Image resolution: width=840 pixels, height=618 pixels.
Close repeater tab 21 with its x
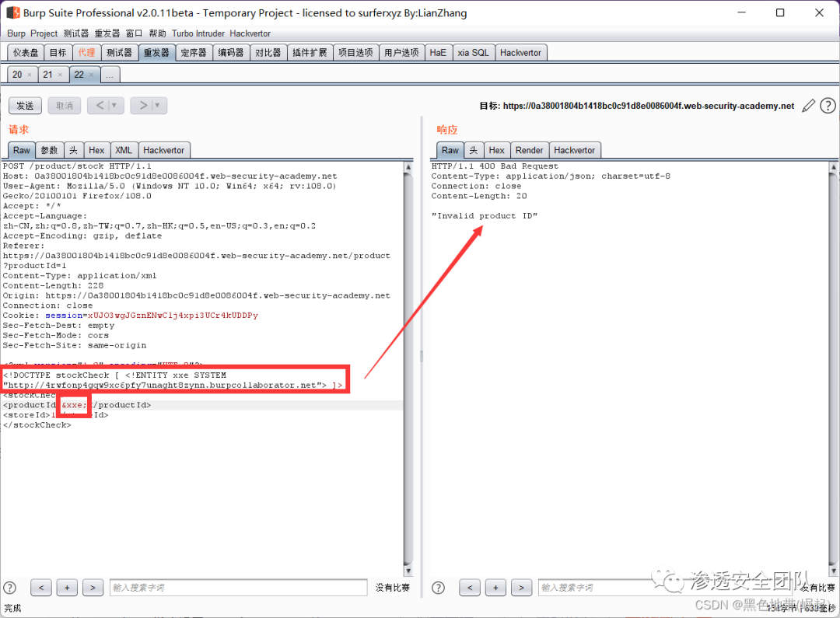[60, 75]
